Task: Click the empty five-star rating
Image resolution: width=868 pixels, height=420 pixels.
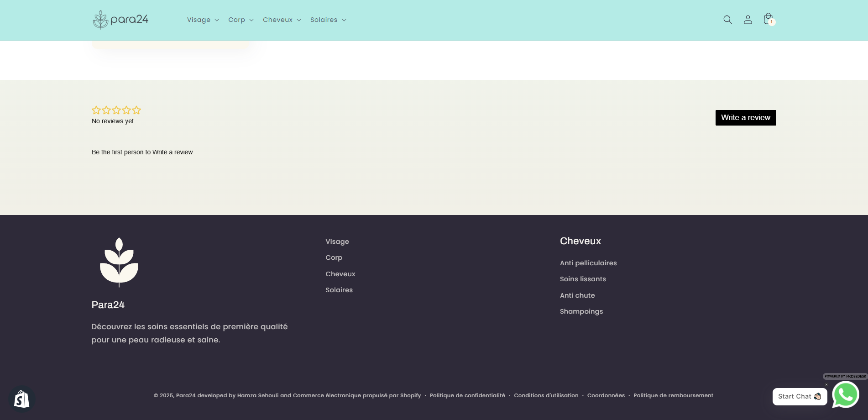Action: click(116, 110)
